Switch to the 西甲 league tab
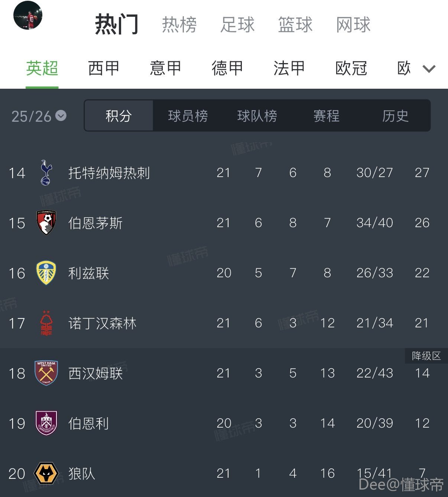The height and width of the screenshot is (497, 448). tap(104, 69)
